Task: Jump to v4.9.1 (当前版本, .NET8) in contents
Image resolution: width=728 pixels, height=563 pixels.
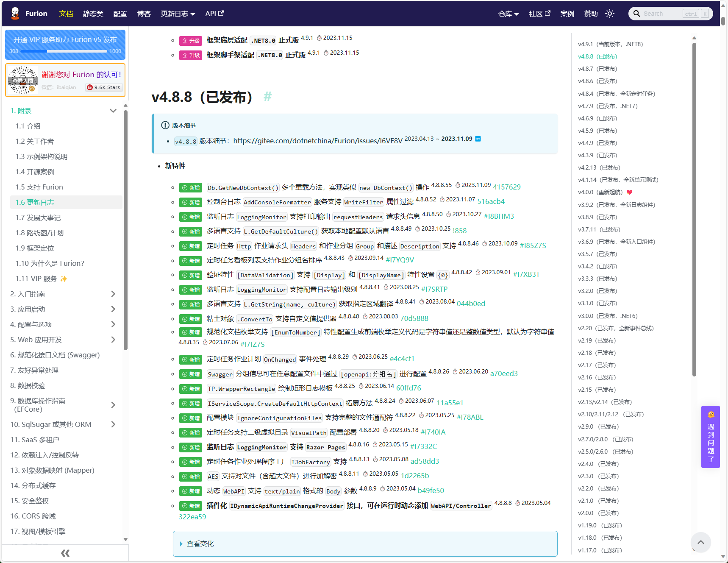Action: point(611,44)
